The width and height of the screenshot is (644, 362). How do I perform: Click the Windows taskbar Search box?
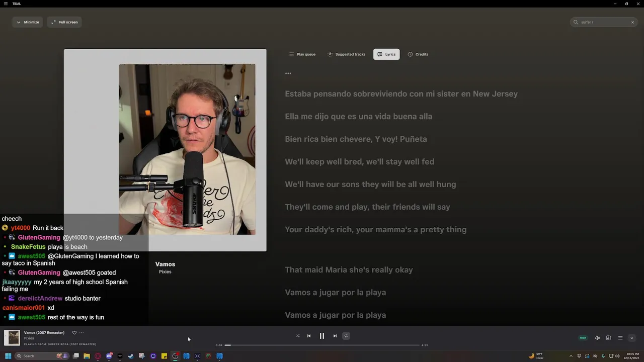[x=42, y=356]
